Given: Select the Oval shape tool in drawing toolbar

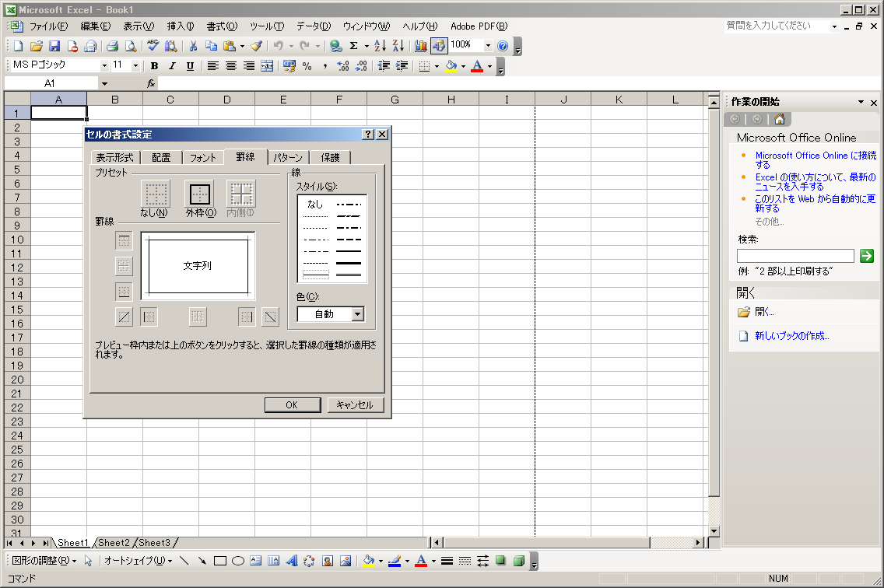Looking at the screenshot, I should 238,561.
